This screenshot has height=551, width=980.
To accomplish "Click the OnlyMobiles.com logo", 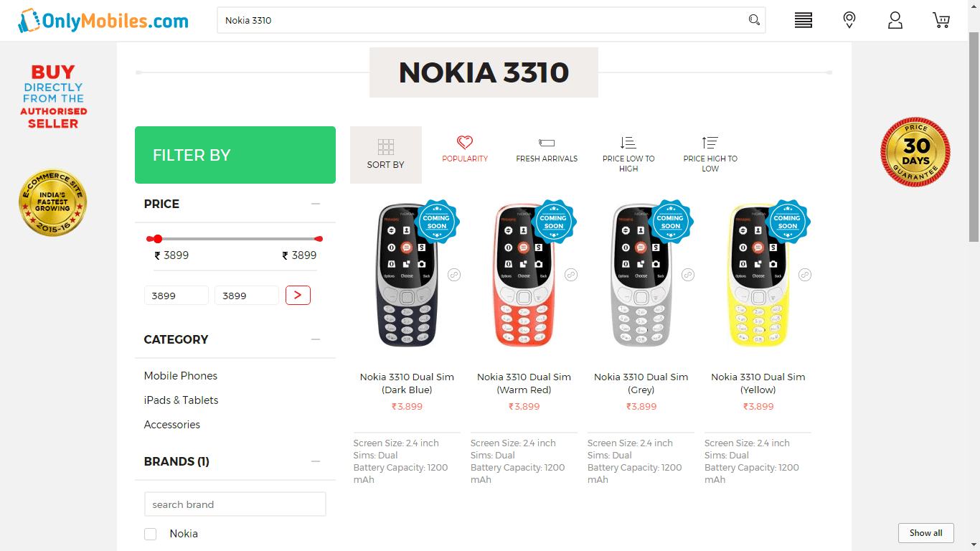I will (103, 21).
